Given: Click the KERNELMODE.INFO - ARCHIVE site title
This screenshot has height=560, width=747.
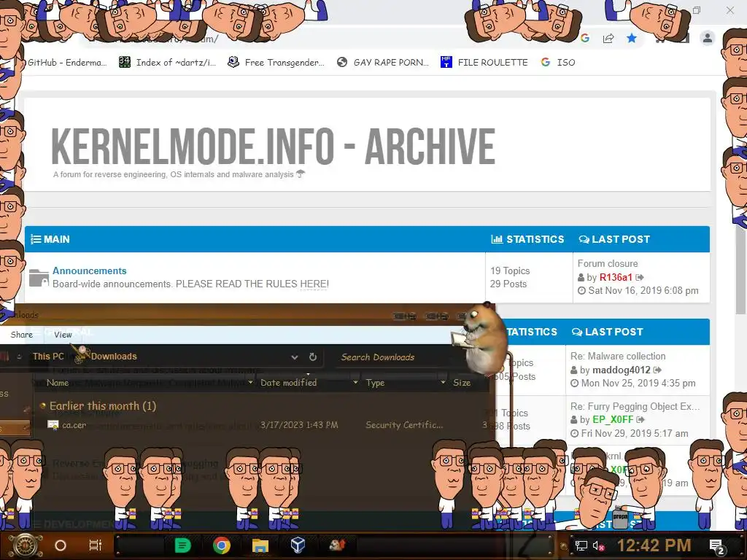Looking at the screenshot, I should tap(273, 146).
